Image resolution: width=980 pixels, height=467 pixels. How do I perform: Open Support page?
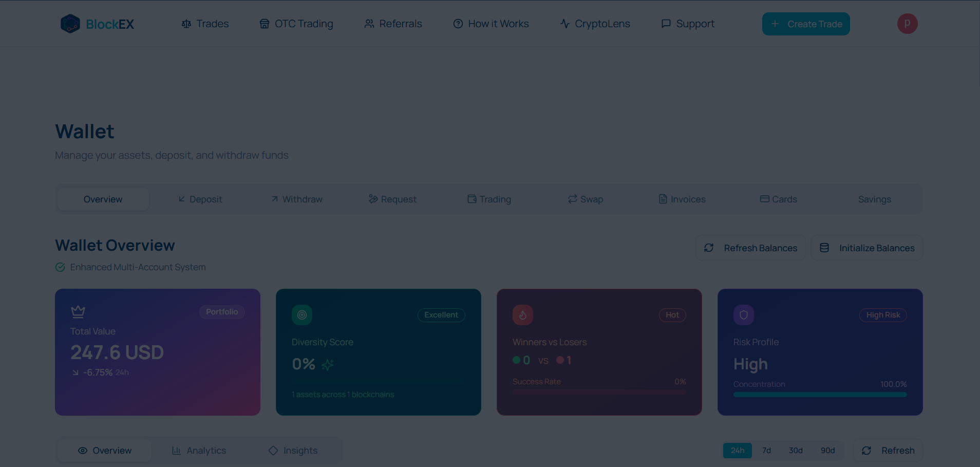point(688,24)
